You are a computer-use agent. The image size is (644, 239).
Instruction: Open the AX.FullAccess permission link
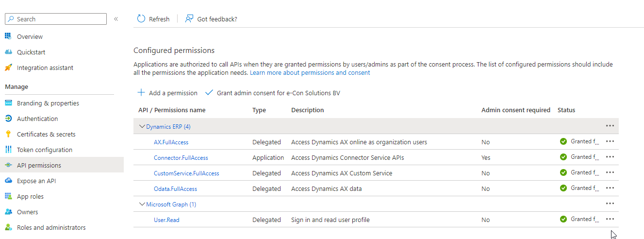(171, 142)
